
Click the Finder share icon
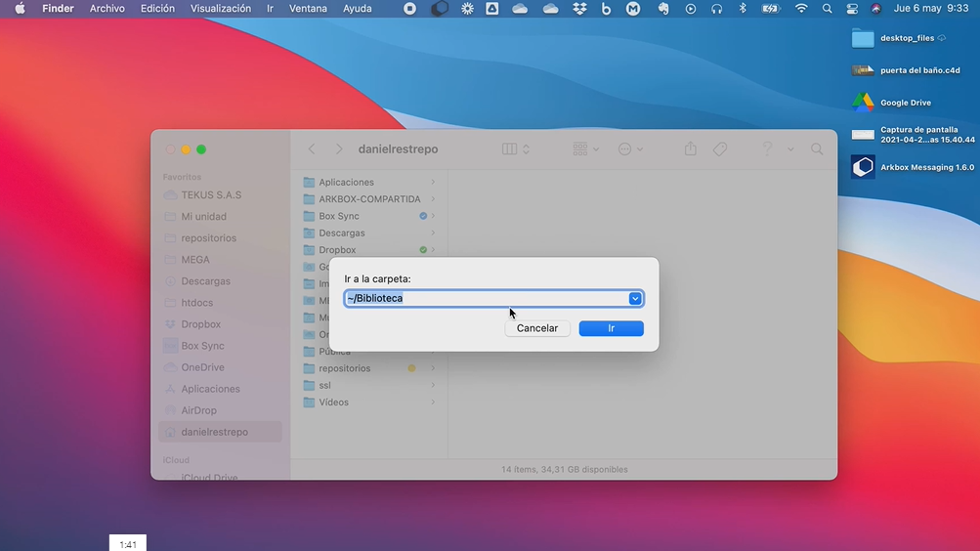(691, 149)
